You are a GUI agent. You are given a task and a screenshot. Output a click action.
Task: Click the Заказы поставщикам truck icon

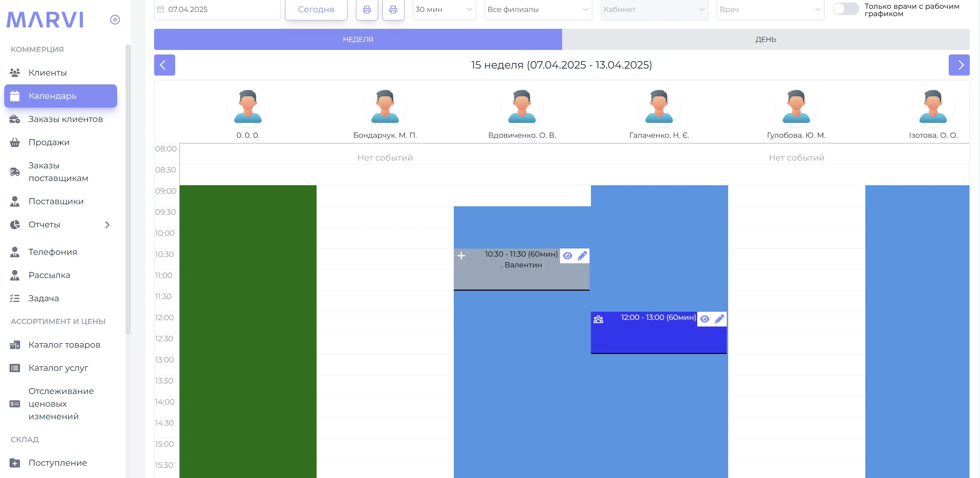(x=15, y=172)
